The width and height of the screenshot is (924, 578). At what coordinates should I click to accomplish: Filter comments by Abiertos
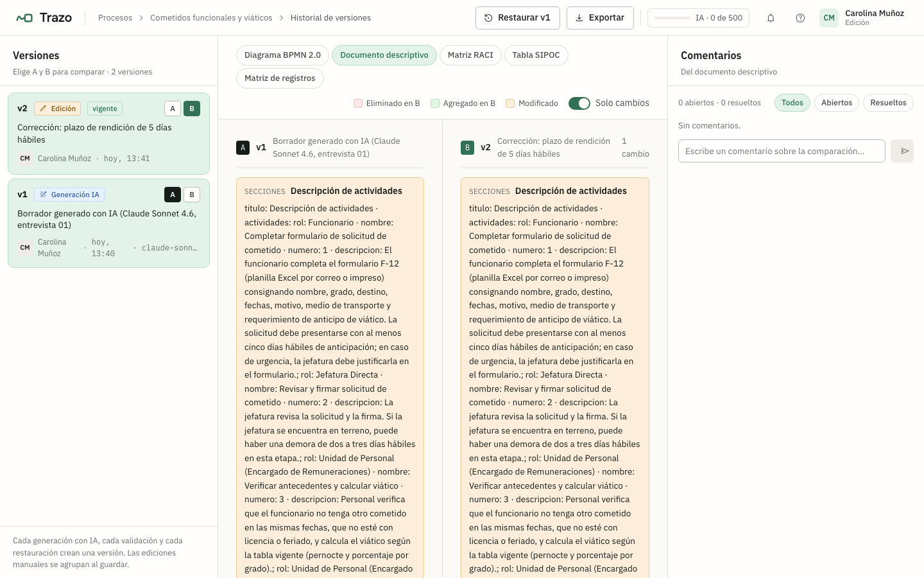[x=837, y=103]
